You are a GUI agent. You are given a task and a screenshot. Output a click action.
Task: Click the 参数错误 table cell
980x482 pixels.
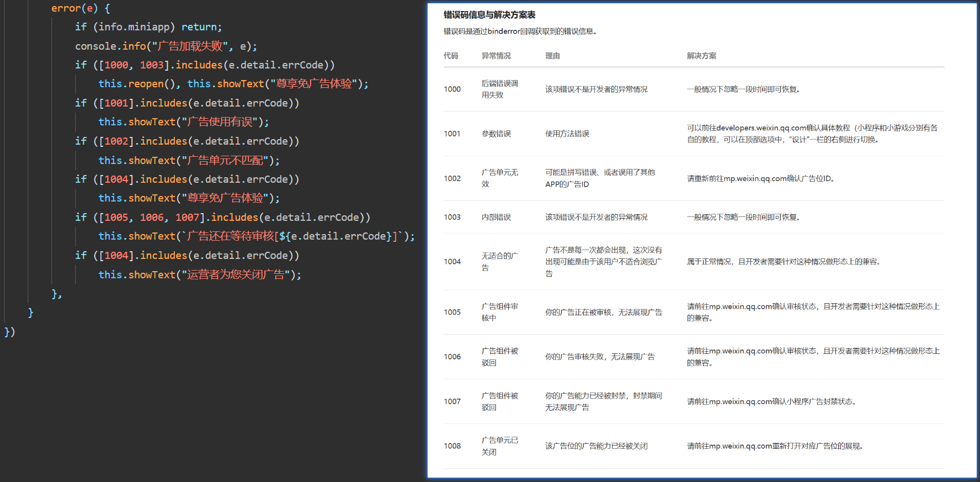coord(496,134)
